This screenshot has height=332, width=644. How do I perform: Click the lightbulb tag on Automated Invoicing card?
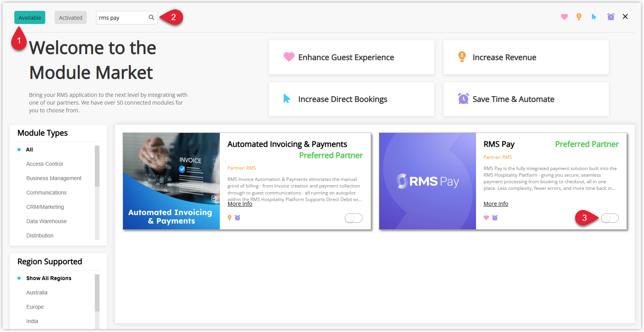[230, 218]
